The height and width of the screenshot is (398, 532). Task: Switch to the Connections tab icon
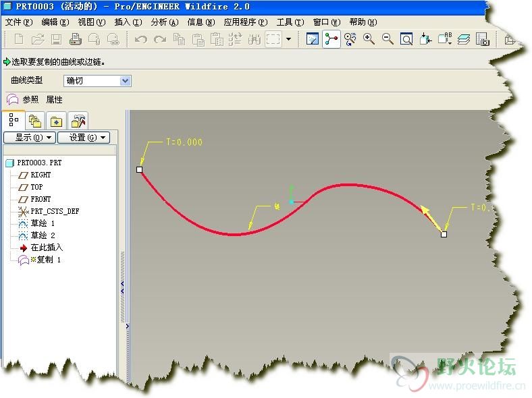[x=78, y=121]
